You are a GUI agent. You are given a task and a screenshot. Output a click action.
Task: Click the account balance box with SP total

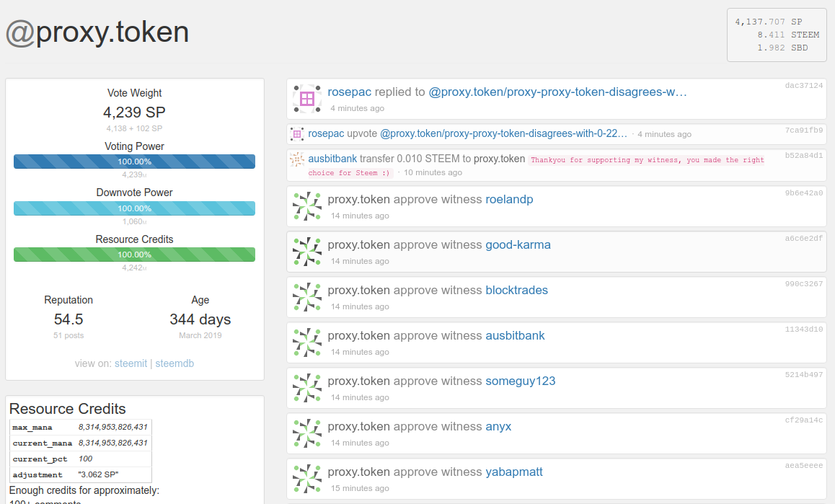point(776,35)
